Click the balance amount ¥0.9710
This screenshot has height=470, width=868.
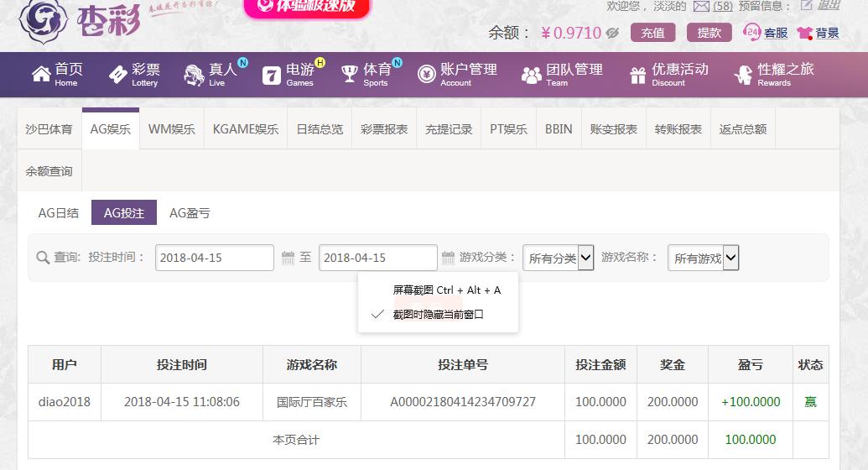571,33
